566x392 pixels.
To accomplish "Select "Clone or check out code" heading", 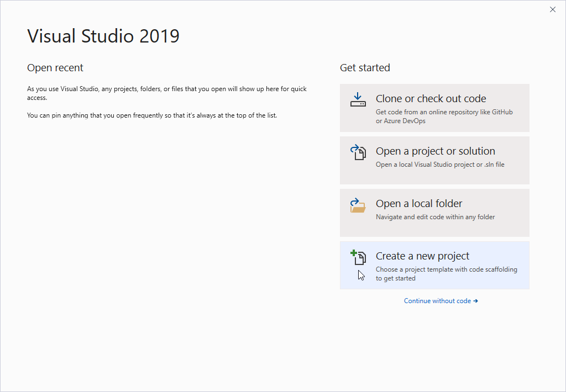I will 431,98.
